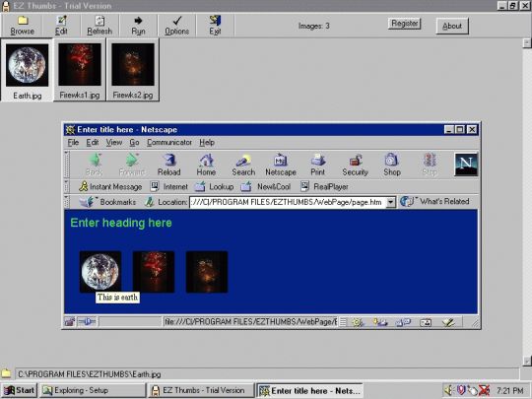Open the New&Cool toolbar folder
The image size is (532, 399).
click(266, 186)
